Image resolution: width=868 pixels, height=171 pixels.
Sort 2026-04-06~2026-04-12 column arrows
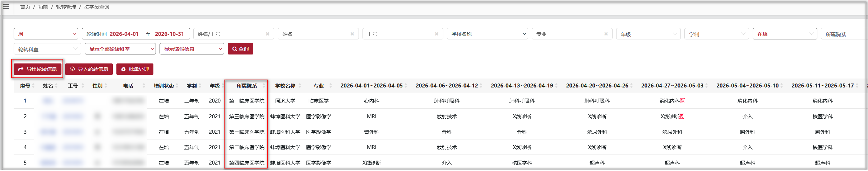pos(481,86)
